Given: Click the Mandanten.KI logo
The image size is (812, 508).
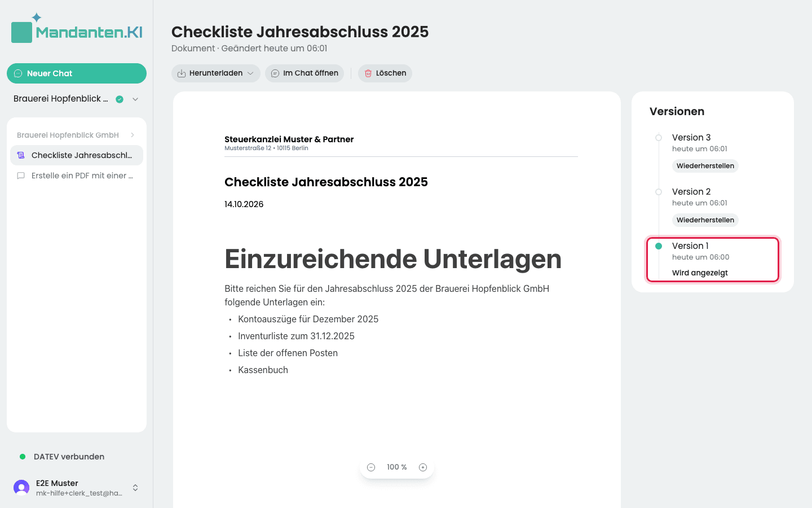Looking at the screenshot, I should [x=77, y=28].
